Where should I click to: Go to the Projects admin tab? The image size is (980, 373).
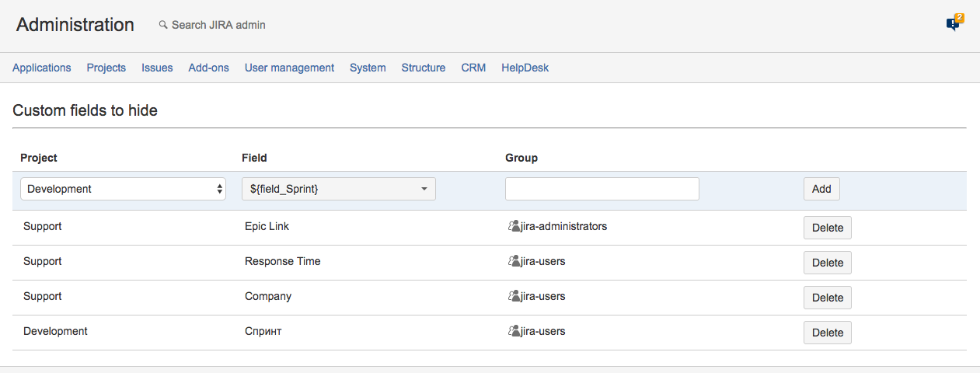pos(106,68)
